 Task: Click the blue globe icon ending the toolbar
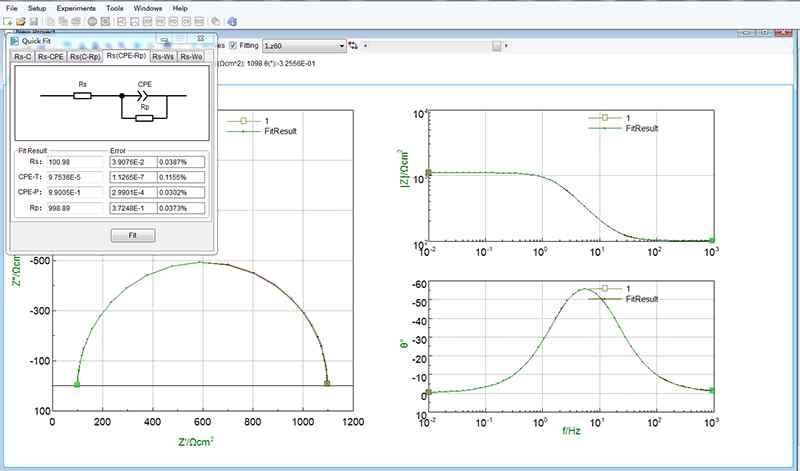tap(232, 21)
